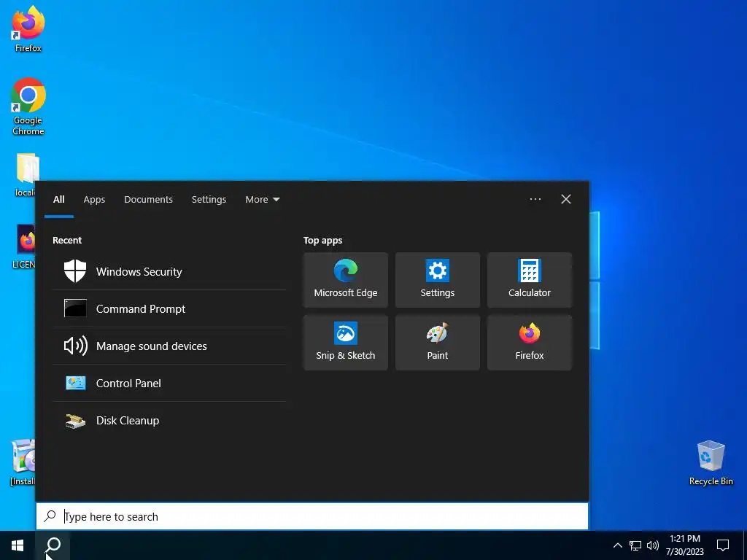Open the taskbar clock and date
The width and height of the screenshot is (747, 560).
pyautogui.click(x=684, y=545)
